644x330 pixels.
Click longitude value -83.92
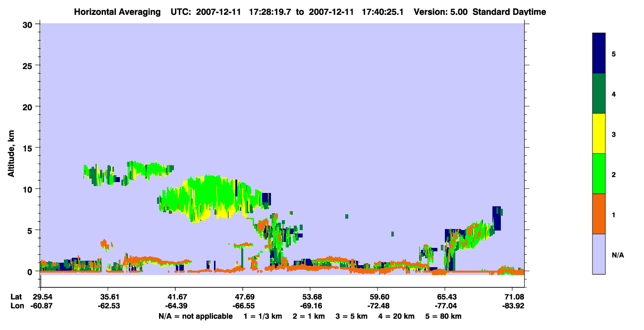pyautogui.click(x=512, y=306)
